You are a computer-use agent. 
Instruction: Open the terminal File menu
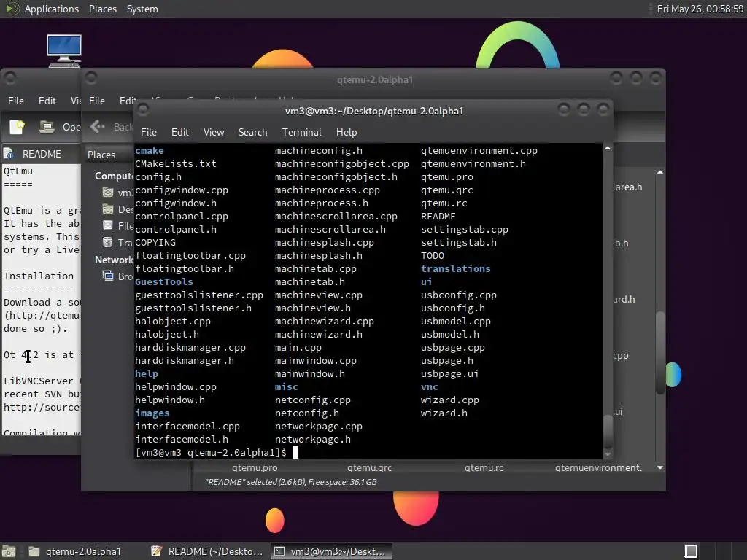point(149,133)
